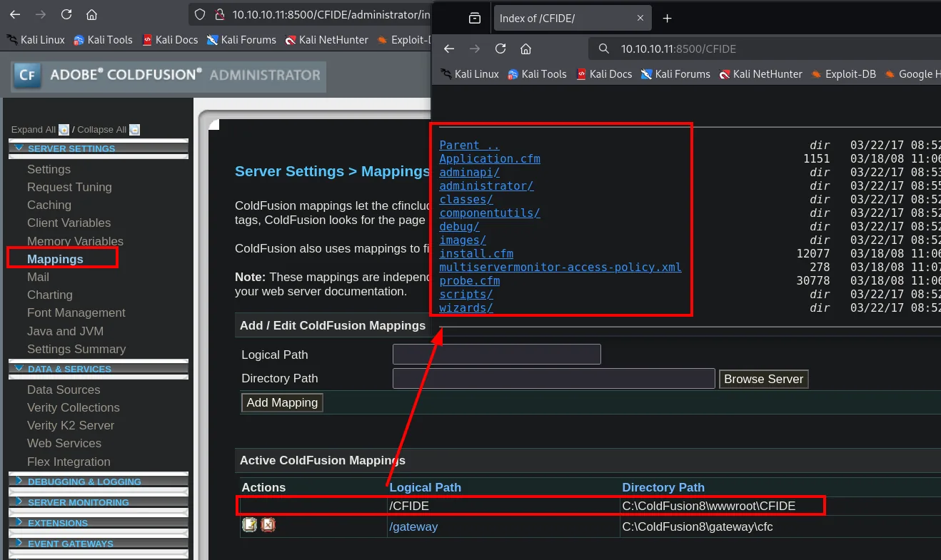Screen dimensions: 941x560
Task: Click the back arrow in the ColdFusion Administrator window
Action: click(15, 14)
